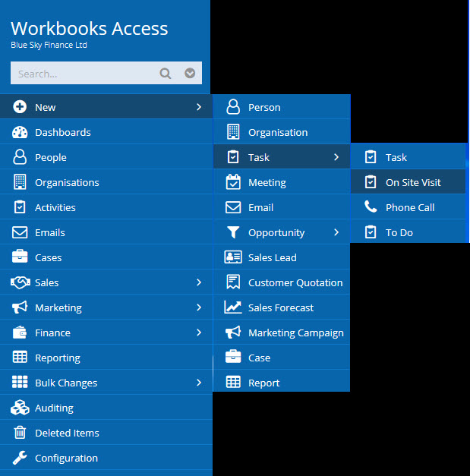Click the New plus circle icon
The image size is (470, 476).
pos(20,107)
